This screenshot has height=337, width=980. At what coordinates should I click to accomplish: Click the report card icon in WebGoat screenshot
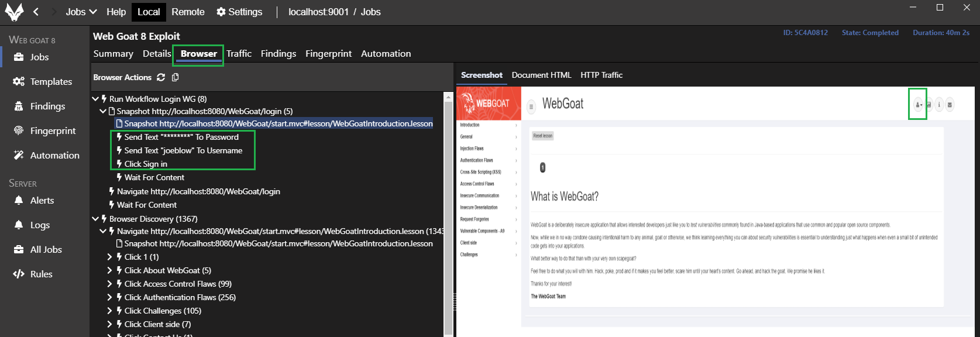tap(929, 105)
